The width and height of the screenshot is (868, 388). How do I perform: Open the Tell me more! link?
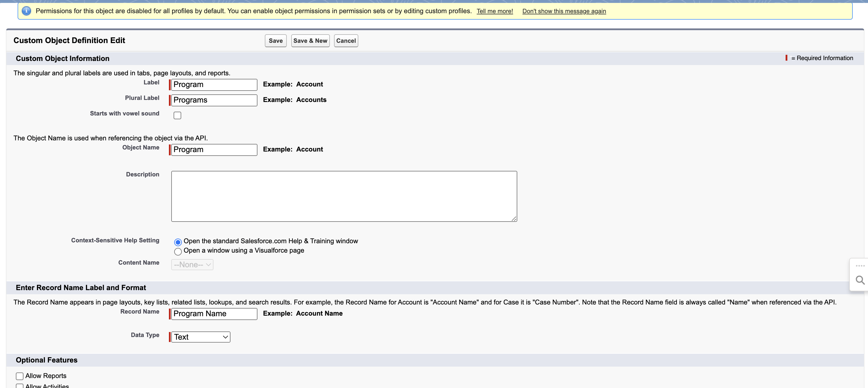pyautogui.click(x=494, y=11)
